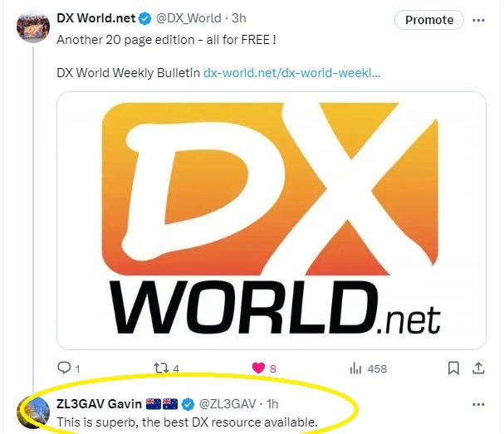Viewport: 504px width, 434px height.
Task: Click the verified badge beside ZL3GAV Gavin
Action: point(188,404)
